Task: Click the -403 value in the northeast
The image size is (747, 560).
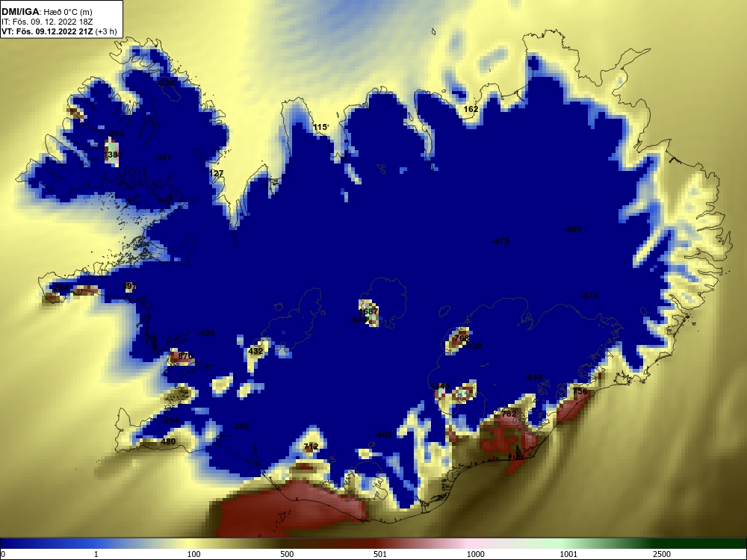Action: [x=573, y=229]
